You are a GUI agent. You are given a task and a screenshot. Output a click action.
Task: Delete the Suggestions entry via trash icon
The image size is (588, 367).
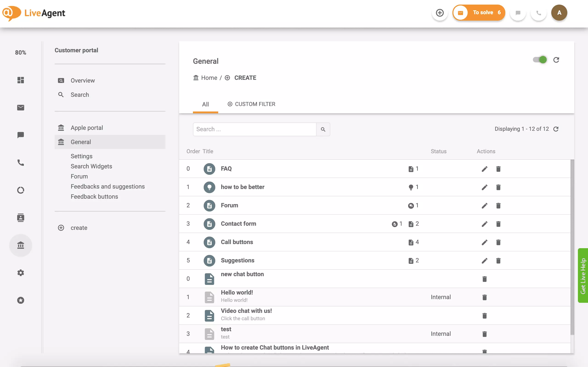(x=498, y=260)
